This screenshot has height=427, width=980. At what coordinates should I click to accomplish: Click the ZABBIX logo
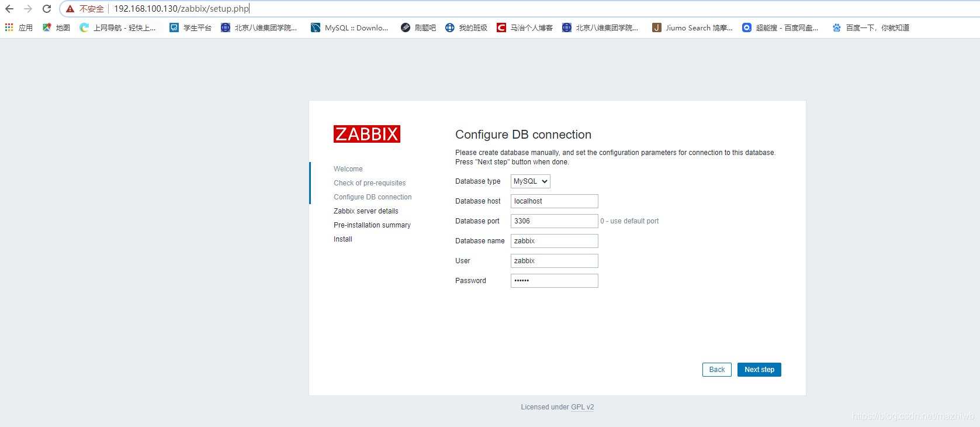[x=367, y=134]
